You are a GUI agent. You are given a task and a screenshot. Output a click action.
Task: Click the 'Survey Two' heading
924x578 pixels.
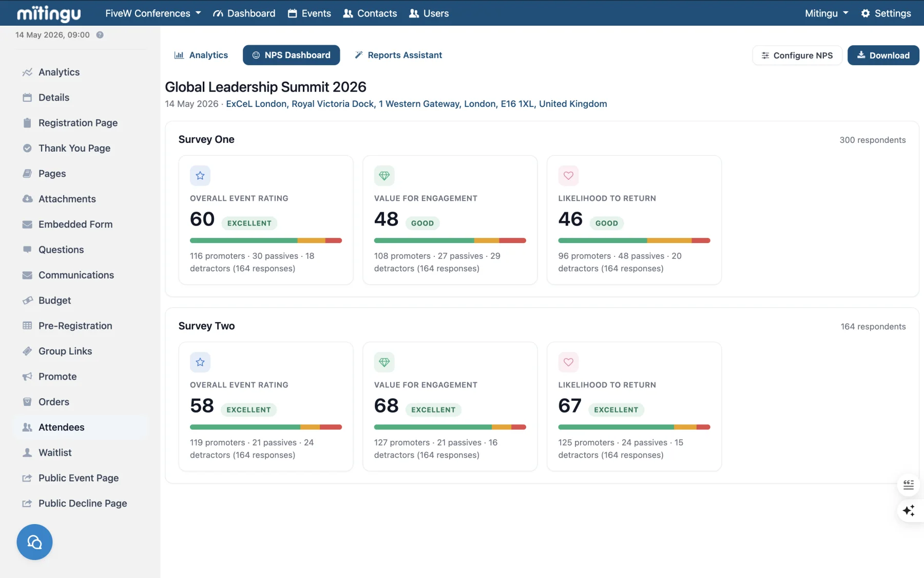(206, 326)
